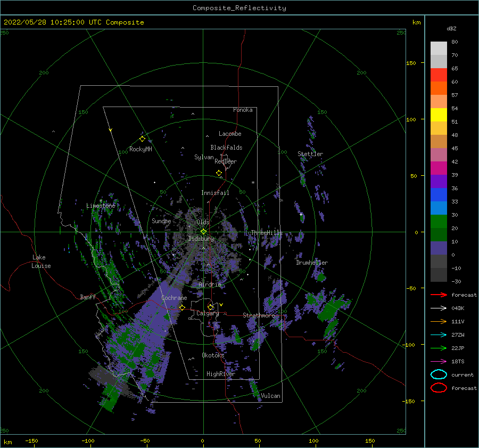Click the Airdrie city label
479x448 pixels.
coord(210,284)
